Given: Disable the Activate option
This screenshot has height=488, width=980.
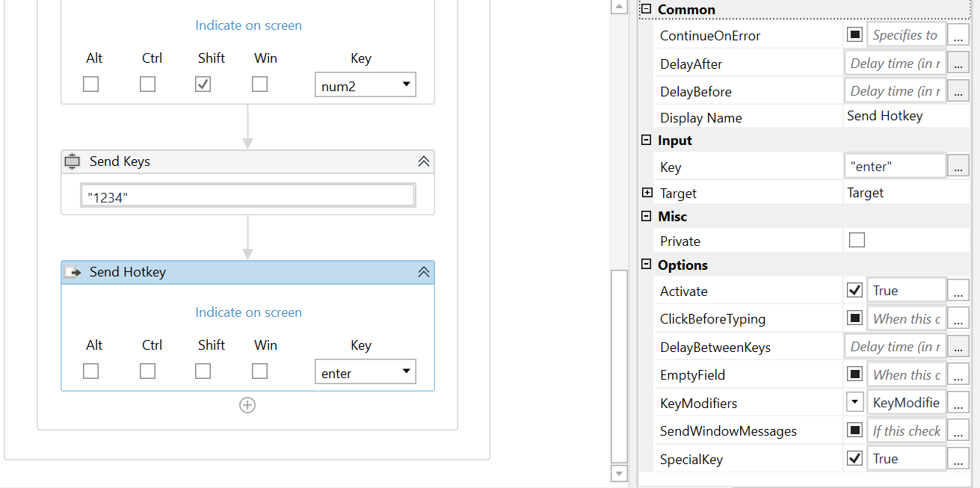Looking at the screenshot, I should tap(854, 290).
